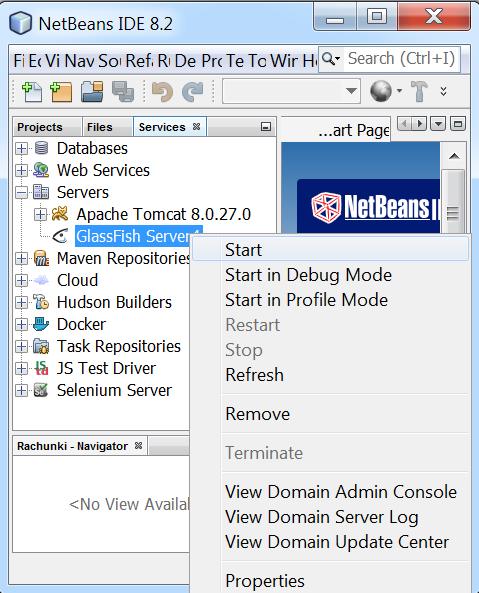Choose Remove from the context menu
Image resolution: width=479 pixels, height=593 pixels.
(x=331, y=413)
